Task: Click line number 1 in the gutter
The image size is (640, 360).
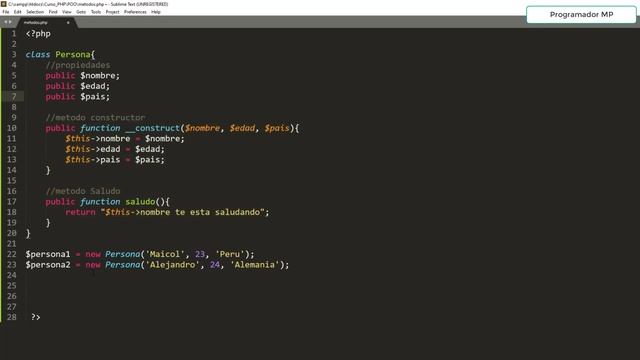Action: [x=14, y=33]
